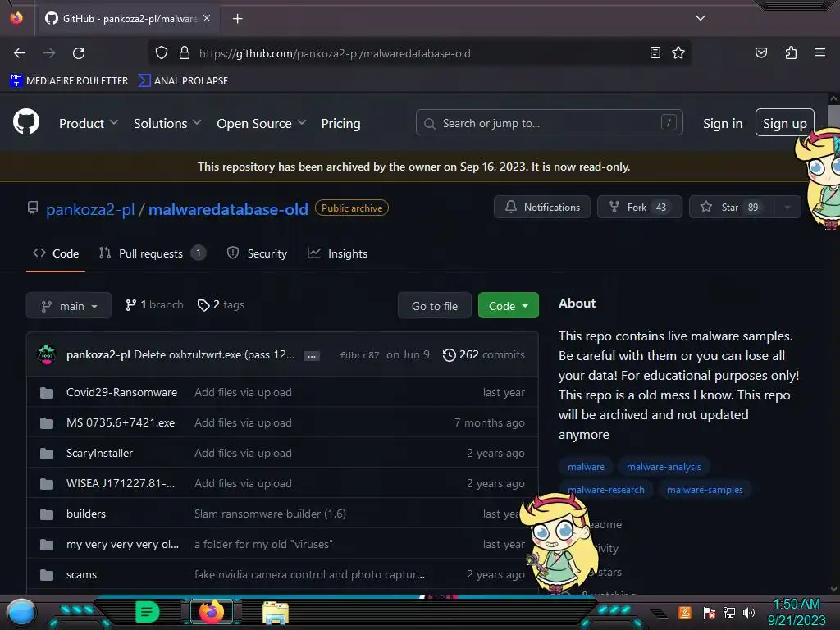Image resolution: width=840 pixels, height=630 pixels.
Task: Click the padlock site info icon
Action: 185,53
